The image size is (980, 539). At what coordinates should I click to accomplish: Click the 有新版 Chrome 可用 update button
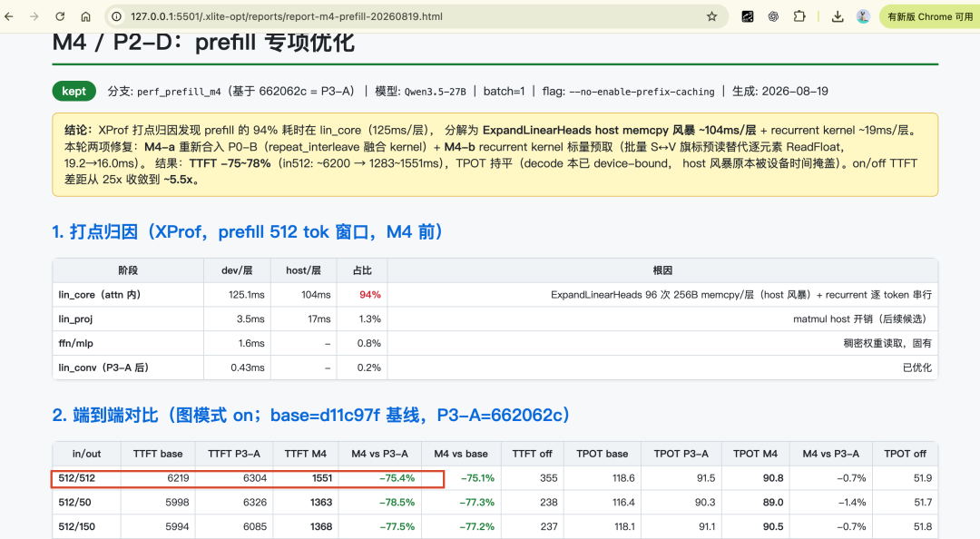929,17
